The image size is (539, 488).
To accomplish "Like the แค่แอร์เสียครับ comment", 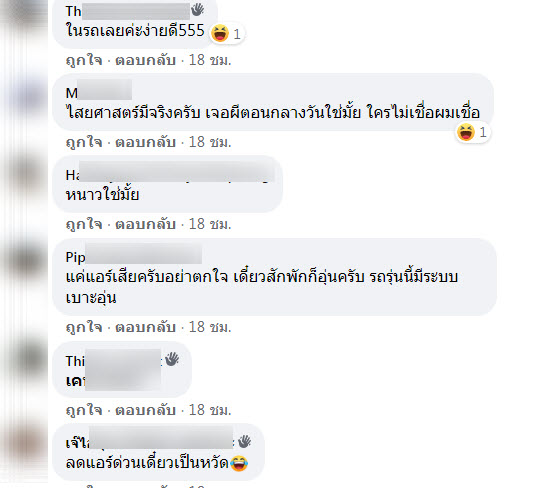I will click(x=84, y=327).
